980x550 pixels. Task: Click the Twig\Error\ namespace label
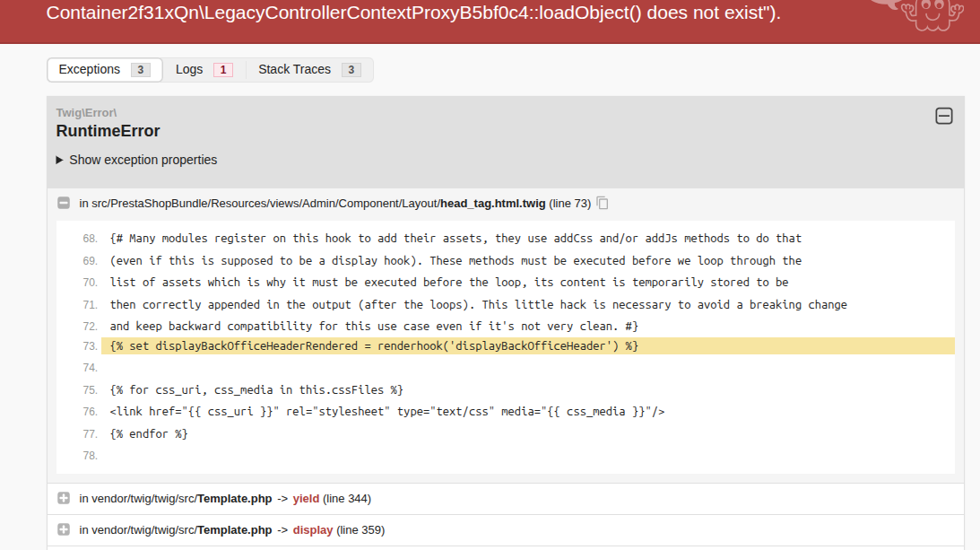[86, 113]
